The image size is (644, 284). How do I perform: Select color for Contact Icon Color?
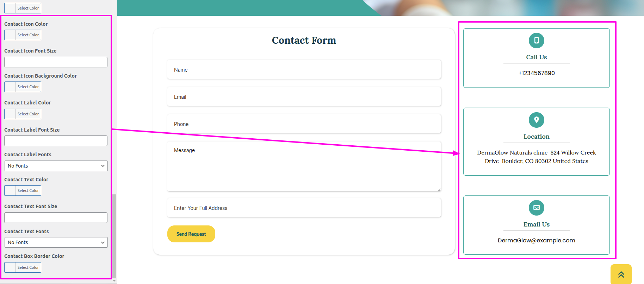[23, 35]
